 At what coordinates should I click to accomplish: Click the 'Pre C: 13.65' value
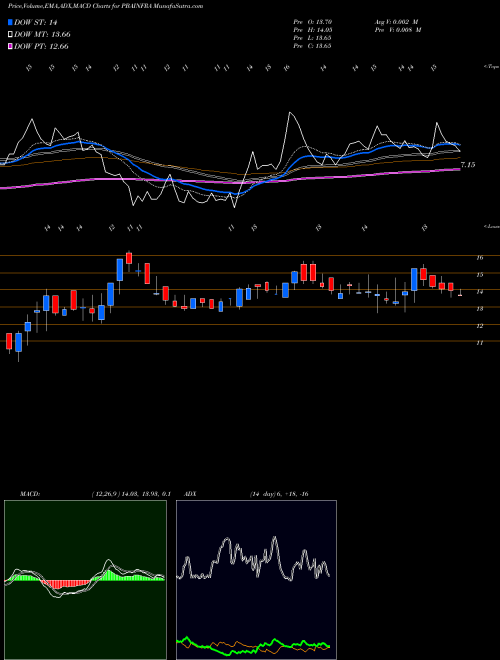click(313, 46)
